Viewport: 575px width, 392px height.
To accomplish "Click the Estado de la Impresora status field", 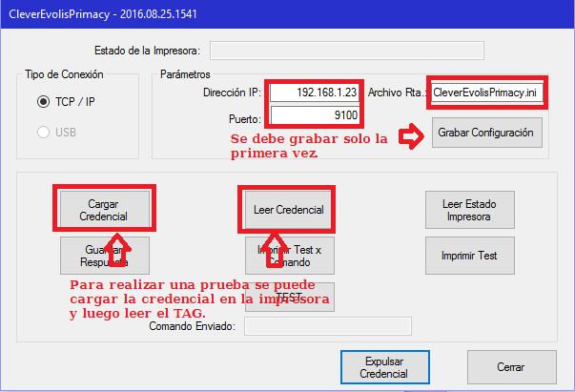I will click(346, 51).
